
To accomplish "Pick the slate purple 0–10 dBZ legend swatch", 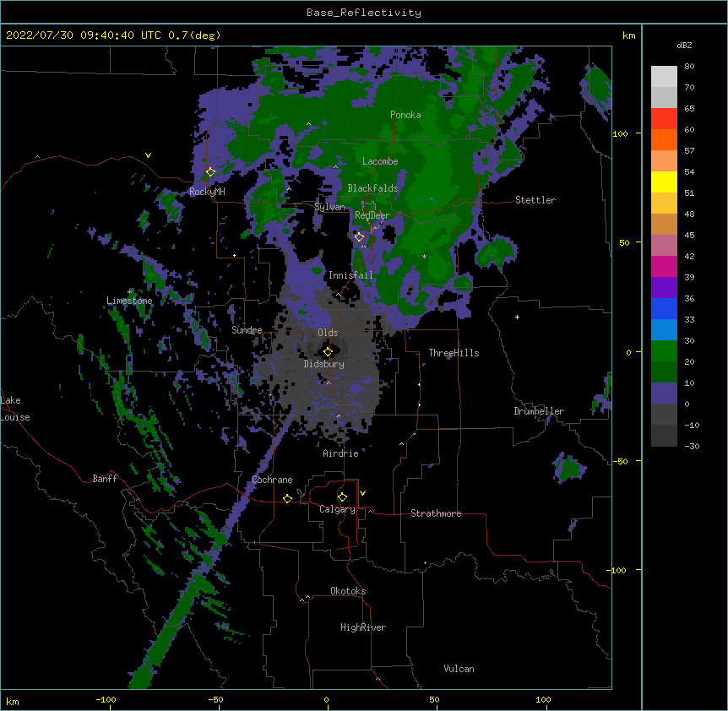I will pyautogui.click(x=664, y=393).
